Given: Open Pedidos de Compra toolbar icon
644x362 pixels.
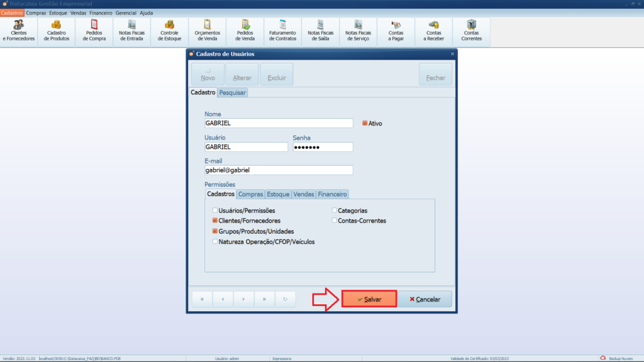Looking at the screenshot, I should coord(94,31).
